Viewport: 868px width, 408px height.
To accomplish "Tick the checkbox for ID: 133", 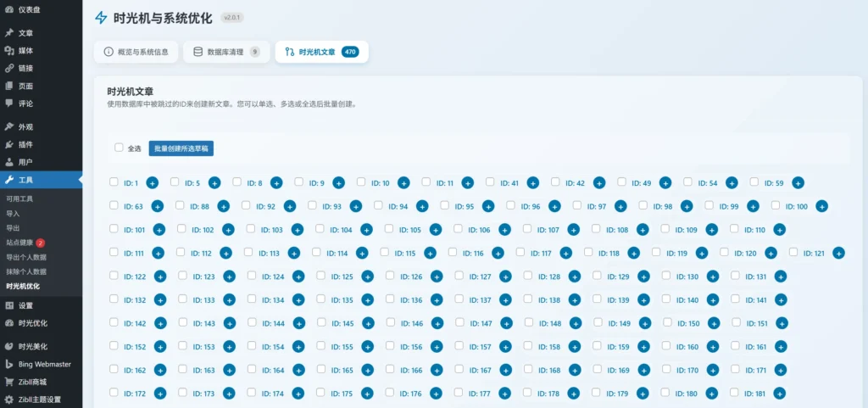I will coord(182,299).
